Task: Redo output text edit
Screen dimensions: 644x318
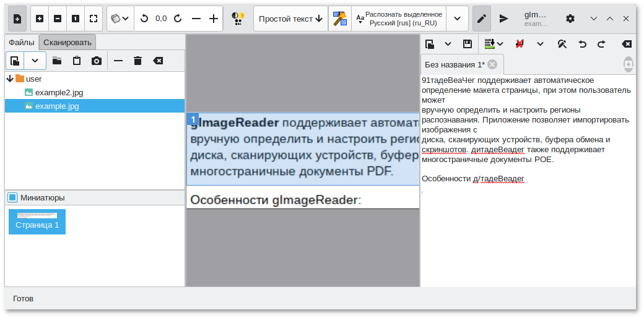Action: pos(602,44)
